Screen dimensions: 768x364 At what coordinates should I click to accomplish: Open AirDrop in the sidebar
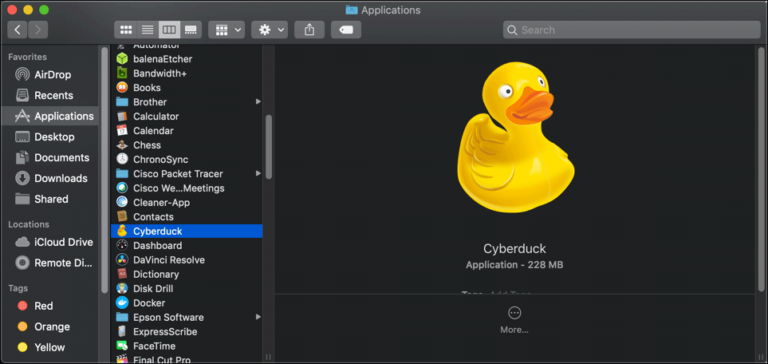tap(49, 75)
